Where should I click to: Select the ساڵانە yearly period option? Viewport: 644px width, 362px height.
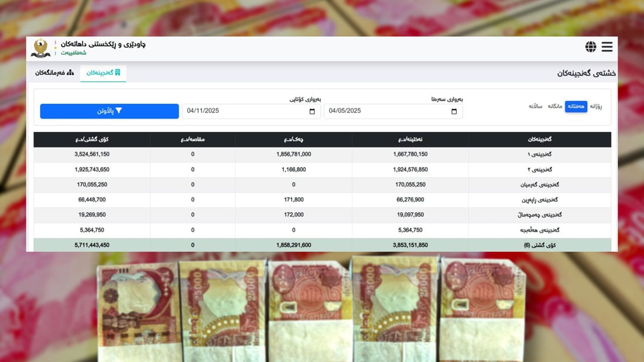[x=536, y=106]
